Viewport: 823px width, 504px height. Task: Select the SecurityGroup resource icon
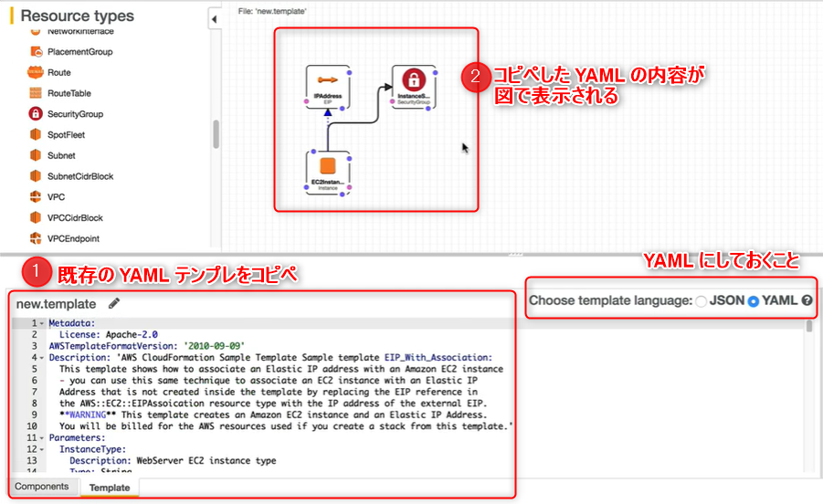click(35, 114)
